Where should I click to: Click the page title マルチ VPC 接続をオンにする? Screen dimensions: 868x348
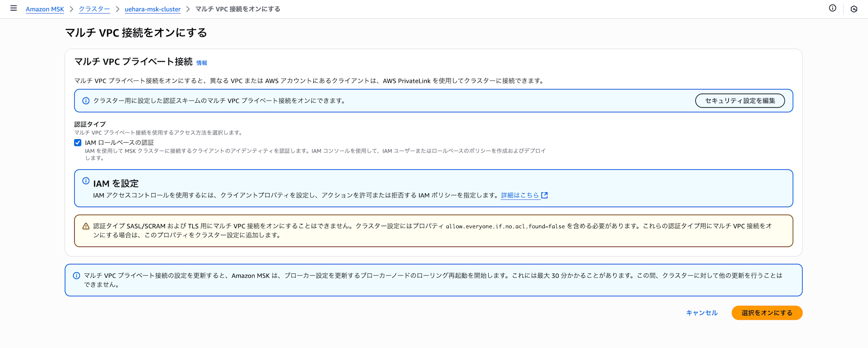click(x=136, y=33)
